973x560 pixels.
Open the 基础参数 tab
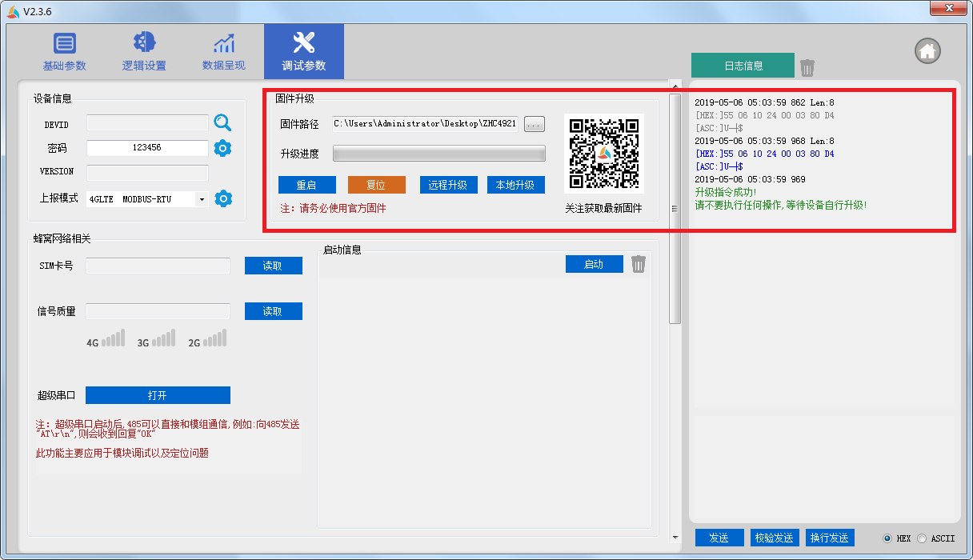point(64,52)
